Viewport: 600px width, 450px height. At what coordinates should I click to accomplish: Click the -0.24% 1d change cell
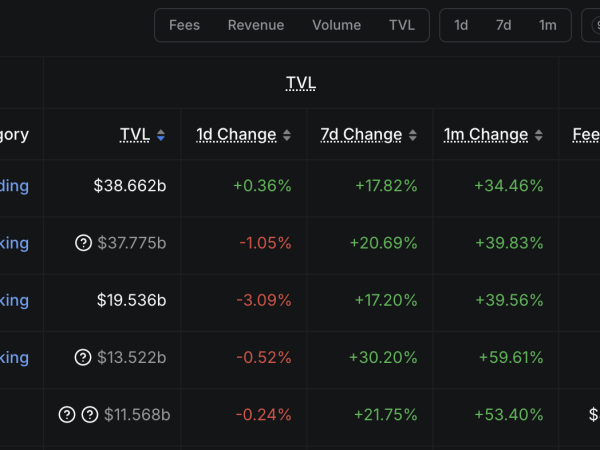[264, 415]
